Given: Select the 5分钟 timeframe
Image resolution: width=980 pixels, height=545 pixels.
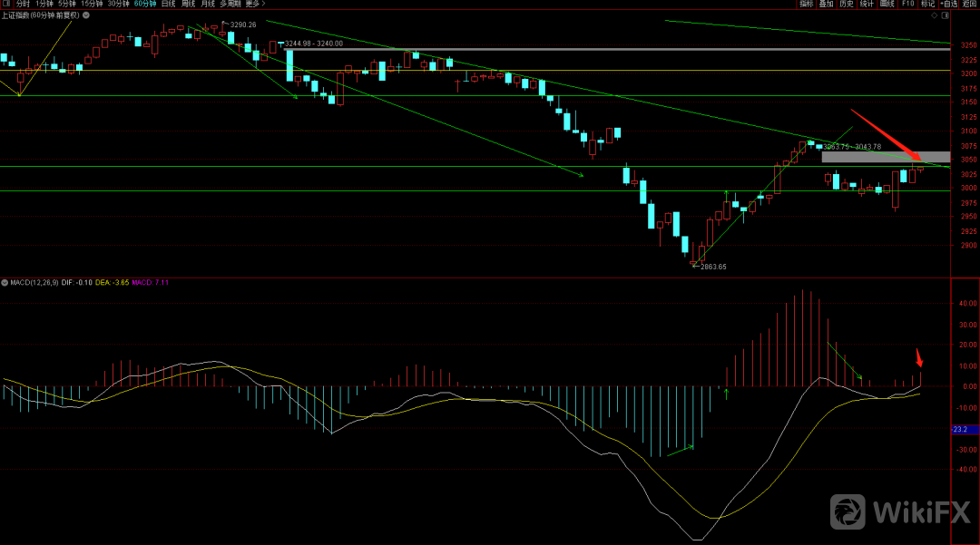Looking at the screenshot, I should click(68, 5).
